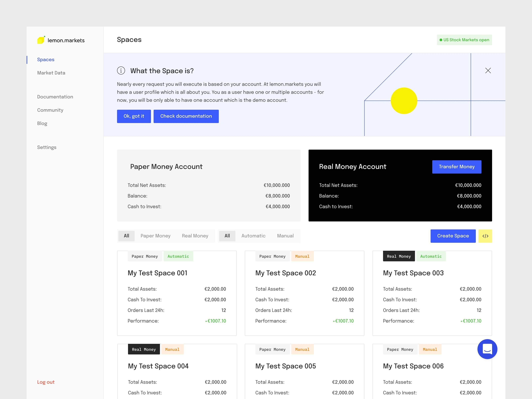Viewport: 532px width, 399px height.
Task: Click the Paper Money Account heading
Action: [166, 167]
